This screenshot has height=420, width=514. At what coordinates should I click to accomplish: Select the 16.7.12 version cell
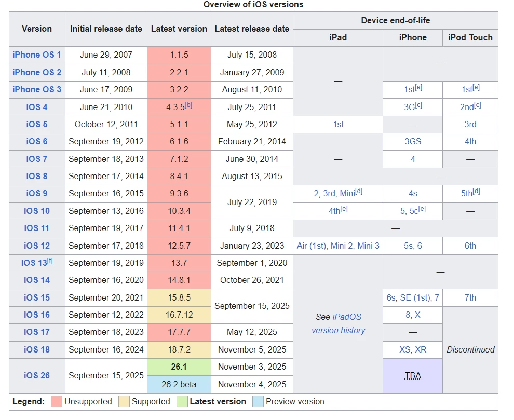coord(179,315)
